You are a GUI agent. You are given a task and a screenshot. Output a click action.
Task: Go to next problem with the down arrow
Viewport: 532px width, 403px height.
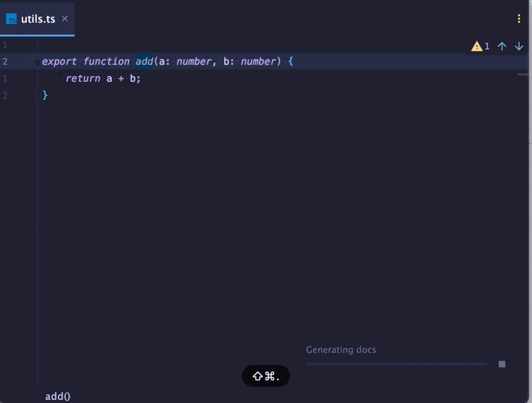pyautogui.click(x=519, y=46)
